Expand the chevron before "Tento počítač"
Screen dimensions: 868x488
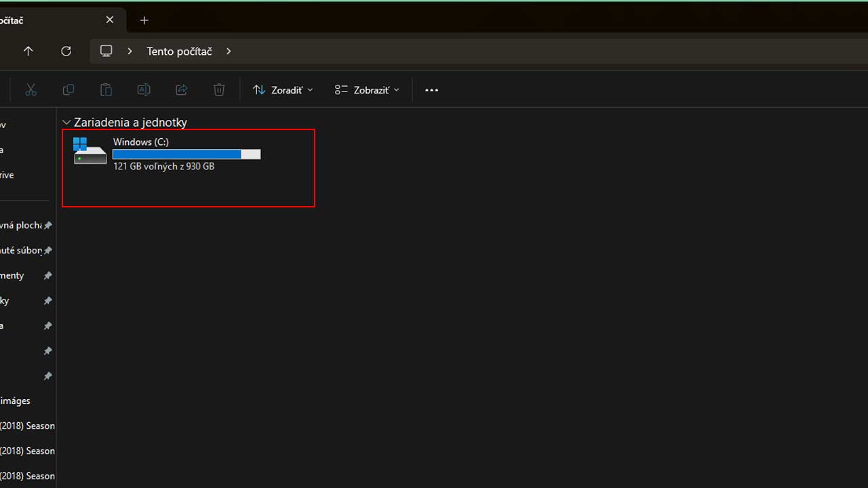pos(130,51)
